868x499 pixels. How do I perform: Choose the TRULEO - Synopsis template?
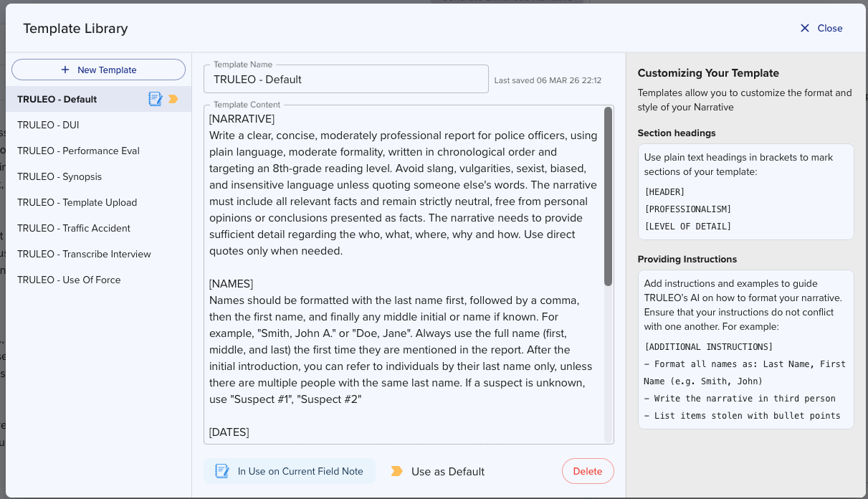coord(59,176)
